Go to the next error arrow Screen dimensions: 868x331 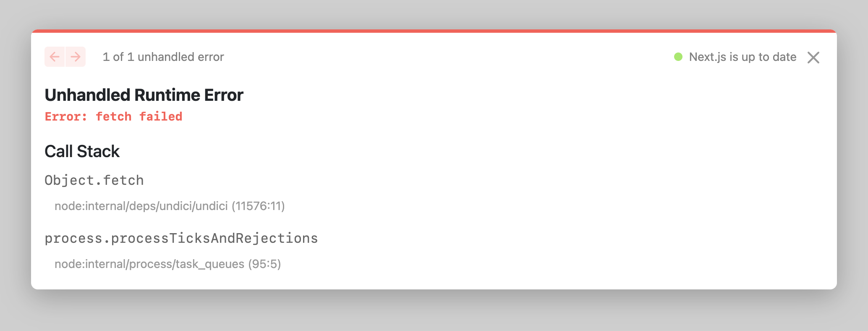tap(76, 57)
